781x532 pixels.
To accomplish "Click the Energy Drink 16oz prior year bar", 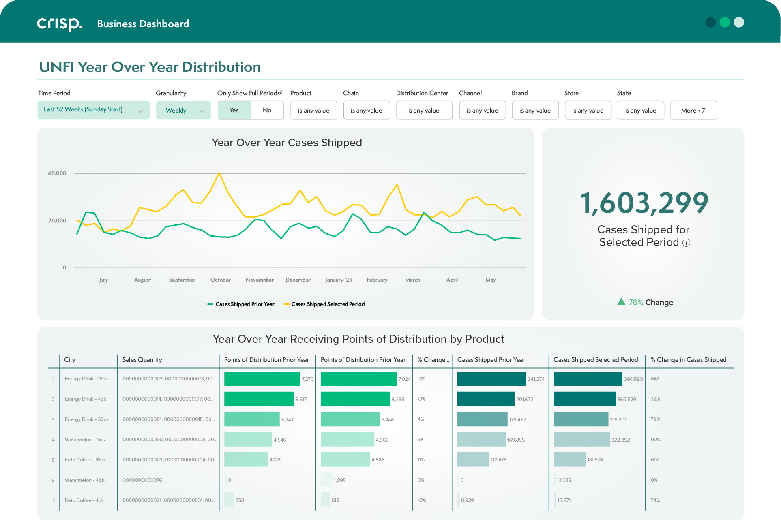I will tap(262, 378).
